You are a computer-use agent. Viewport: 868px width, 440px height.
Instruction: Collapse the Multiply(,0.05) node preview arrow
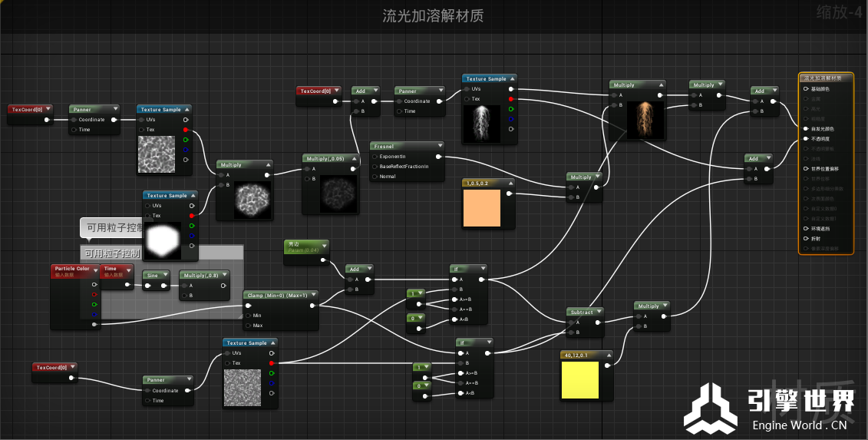(355, 158)
